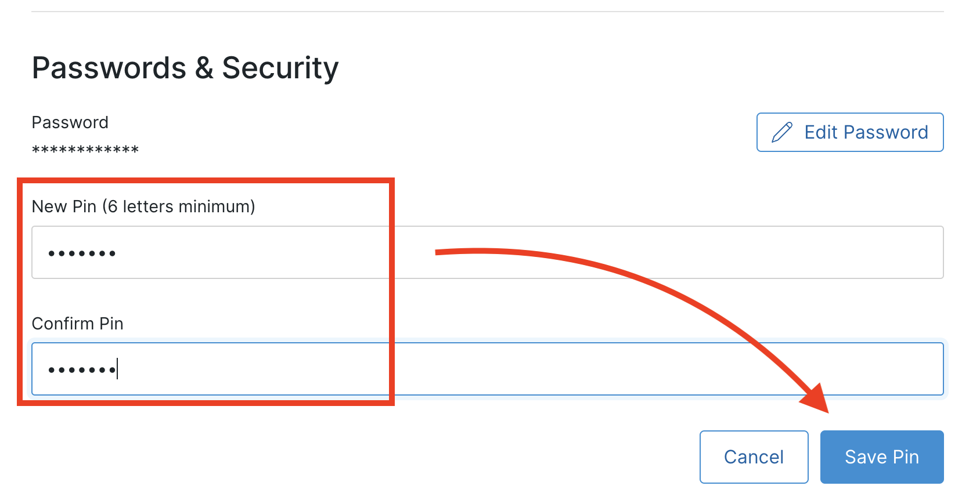Click the pencil icon beside Edit Password
Viewport: 980px width, 493px height.
(x=781, y=132)
